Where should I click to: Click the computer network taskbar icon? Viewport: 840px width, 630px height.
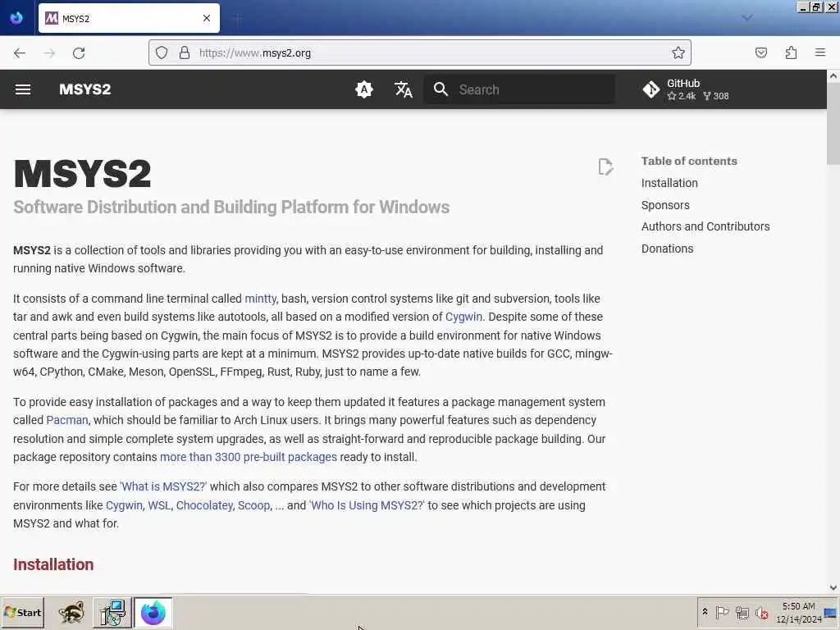(x=112, y=612)
